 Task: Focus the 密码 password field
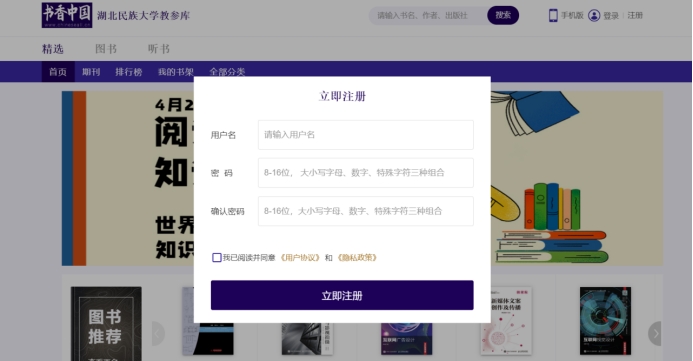click(x=366, y=173)
